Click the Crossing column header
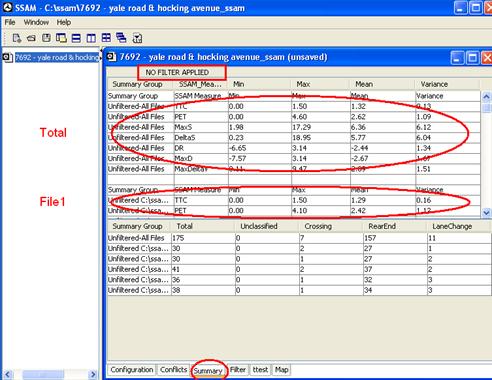The image size is (492, 380). (x=331, y=226)
